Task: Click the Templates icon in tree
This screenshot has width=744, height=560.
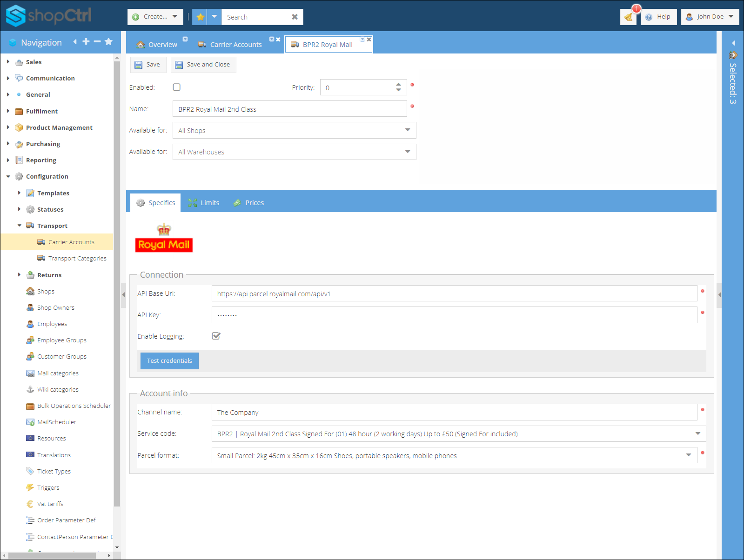Action: point(30,193)
